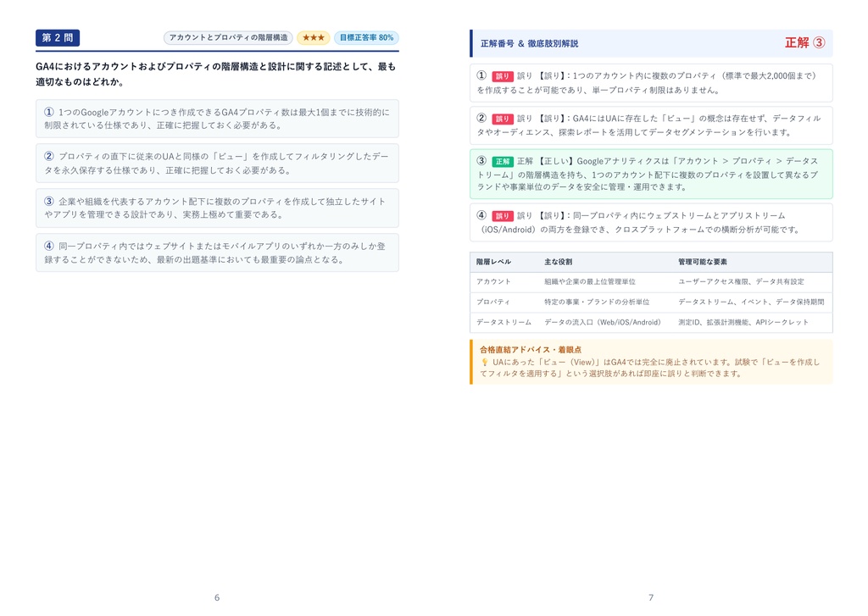Click explanation ① circled number

click(481, 75)
